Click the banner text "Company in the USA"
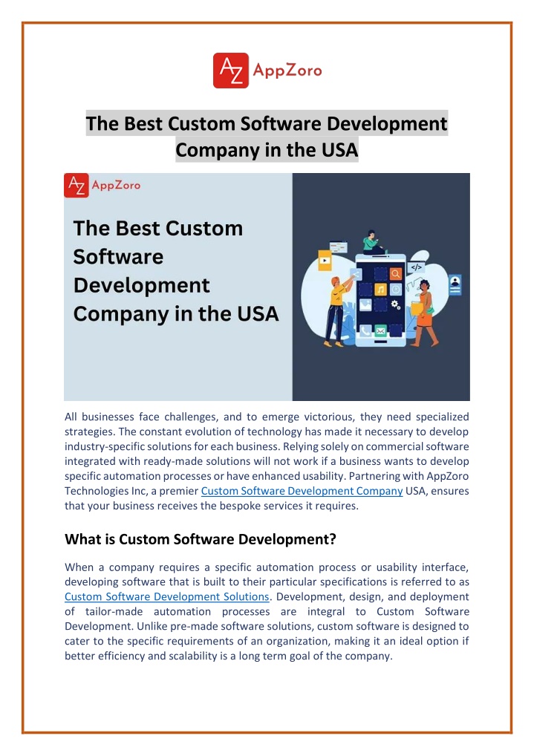The image size is (534, 756). pos(175,314)
